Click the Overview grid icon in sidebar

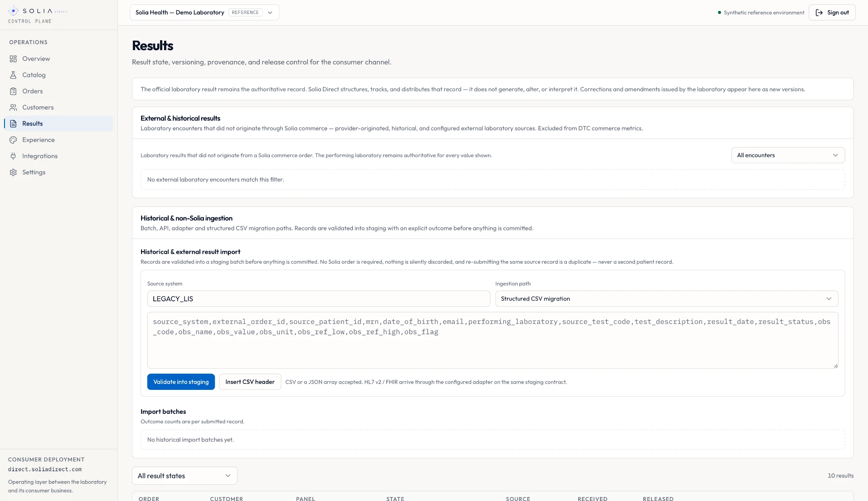point(13,59)
